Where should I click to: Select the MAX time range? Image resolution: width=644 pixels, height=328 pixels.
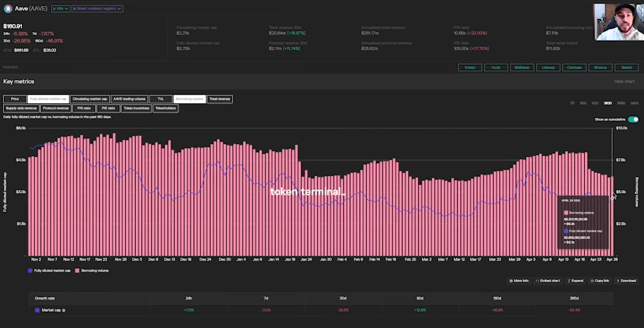click(635, 103)
